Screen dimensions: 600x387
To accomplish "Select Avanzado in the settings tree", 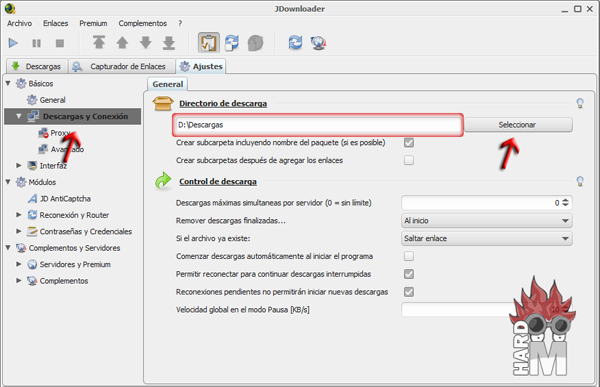I will (x=67, y=149).
